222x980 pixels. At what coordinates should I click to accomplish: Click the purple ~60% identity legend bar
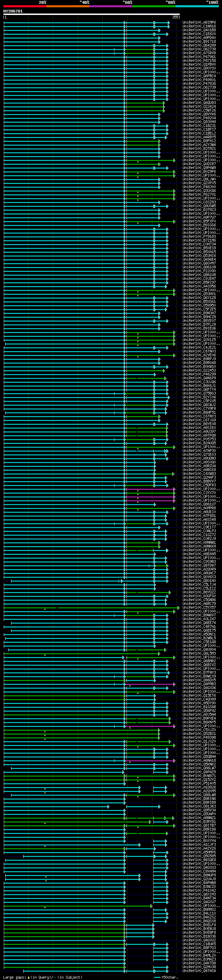(x=111, y=7)
